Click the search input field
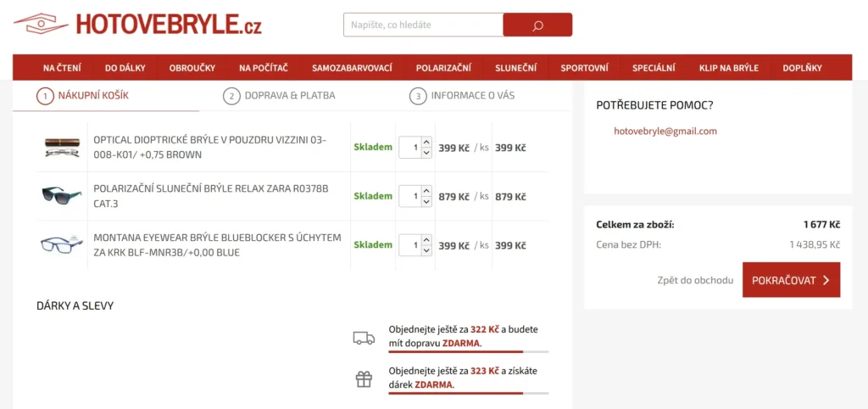The width and height of the screenshot is (868, 409). pyautogui.click(x=423, y=25)
